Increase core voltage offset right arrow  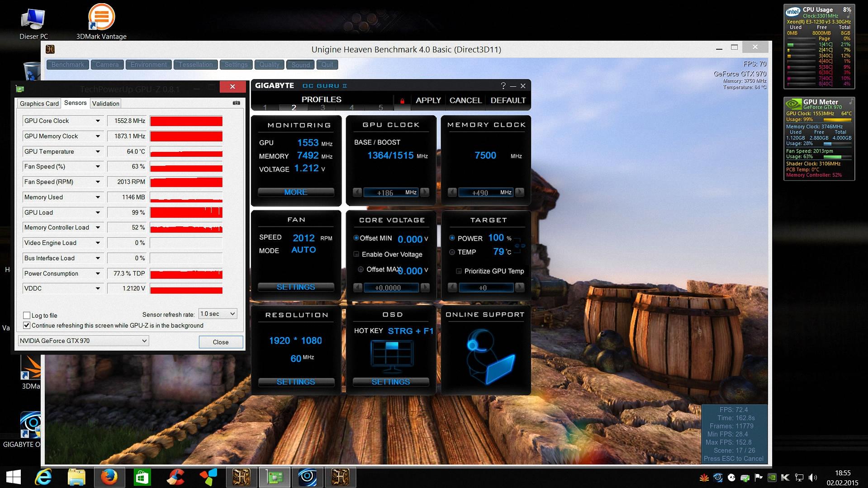pyautogui.click(x=425, y=287)
